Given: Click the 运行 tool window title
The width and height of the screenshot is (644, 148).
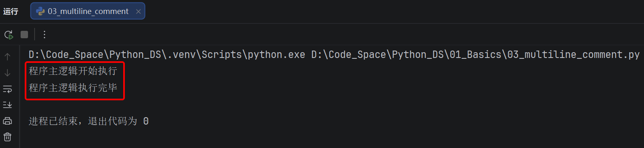Looking at the screenshot, I should tap(11, 12).
